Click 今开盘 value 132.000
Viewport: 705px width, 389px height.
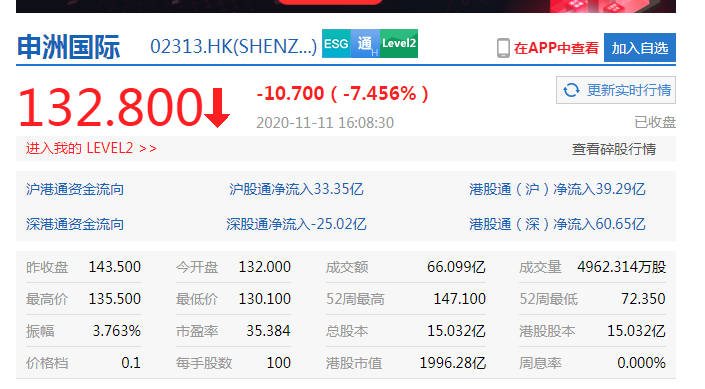point(265,267)
